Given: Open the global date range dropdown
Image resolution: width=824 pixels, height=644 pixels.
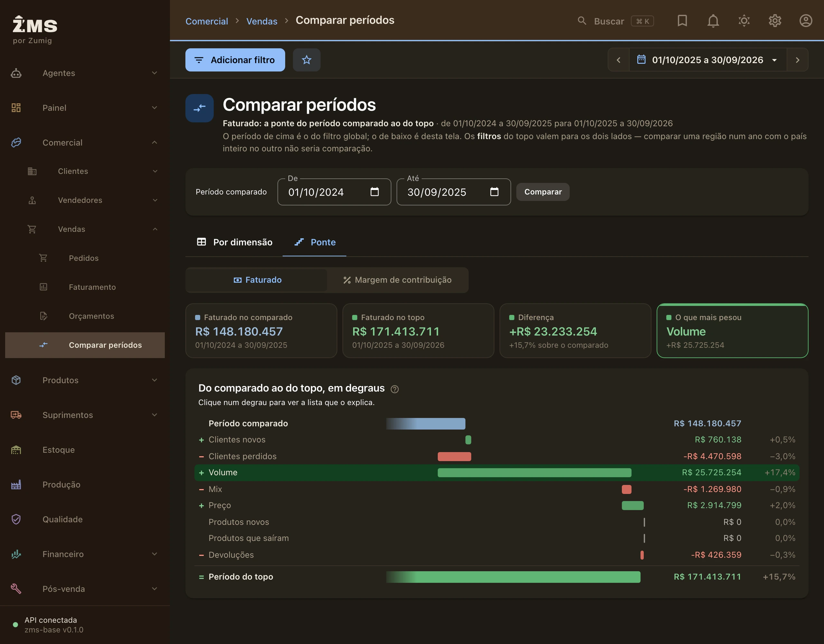Looking at the screenshot, I should [708, 60].
